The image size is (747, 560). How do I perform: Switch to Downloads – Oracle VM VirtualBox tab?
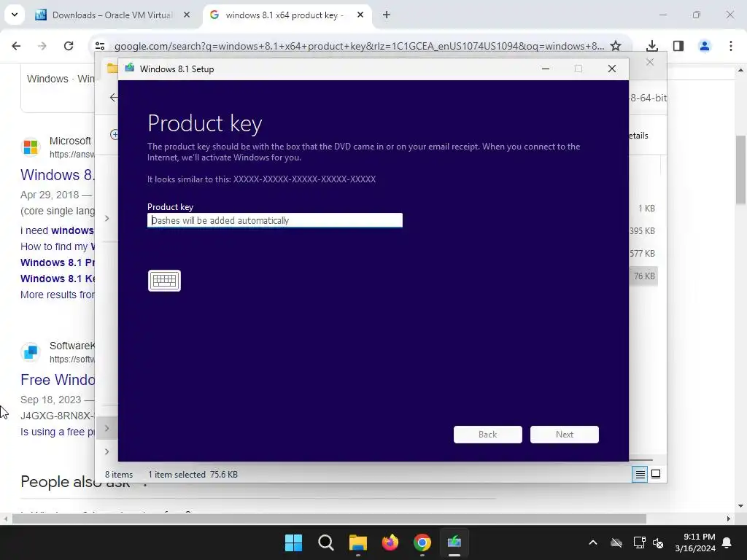tap(112, 15)
